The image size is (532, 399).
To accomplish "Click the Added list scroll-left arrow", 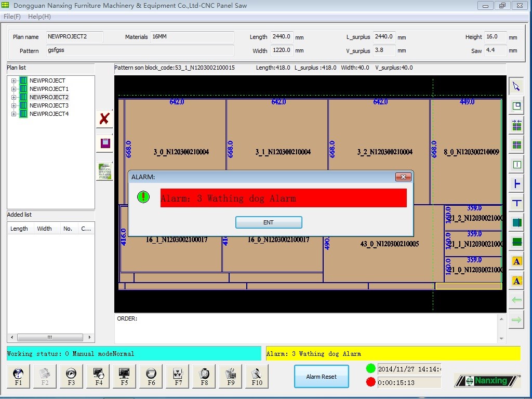I will point(12,337).
